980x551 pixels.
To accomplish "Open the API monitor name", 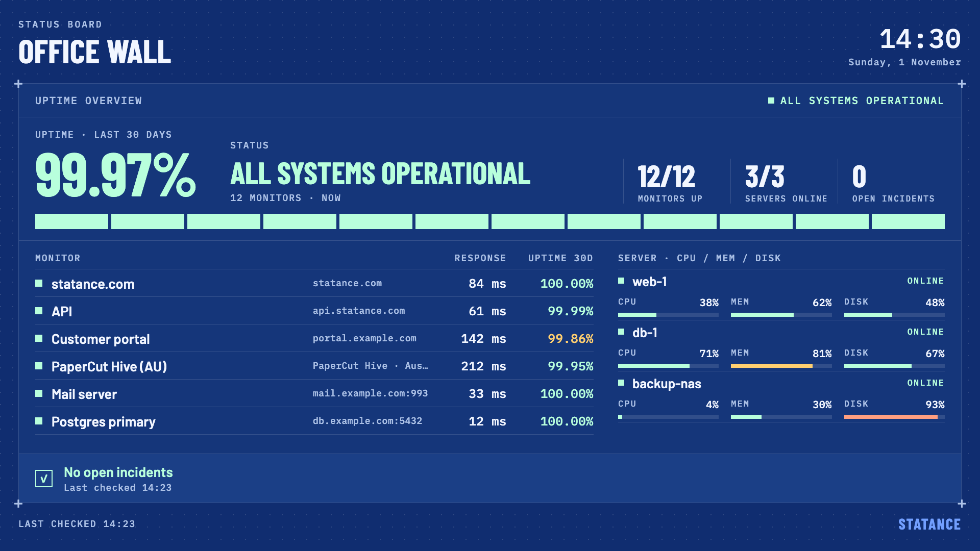I will coord(62,311).
